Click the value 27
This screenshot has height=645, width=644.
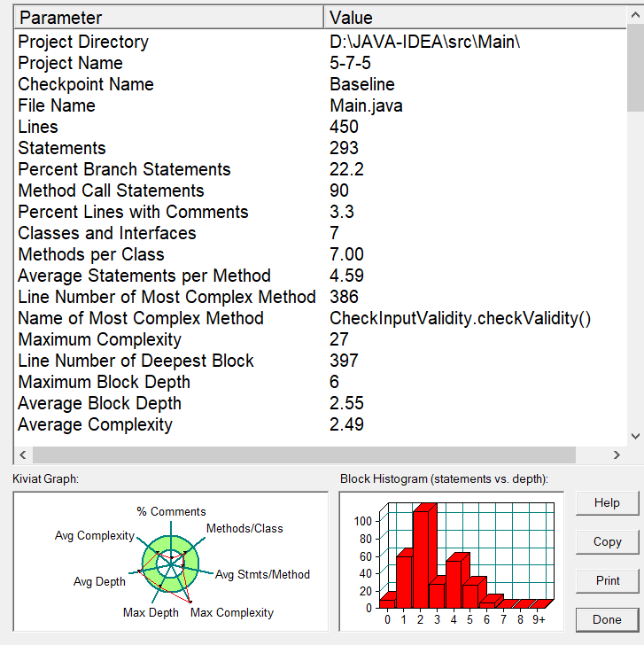click(x=339, y=339)
